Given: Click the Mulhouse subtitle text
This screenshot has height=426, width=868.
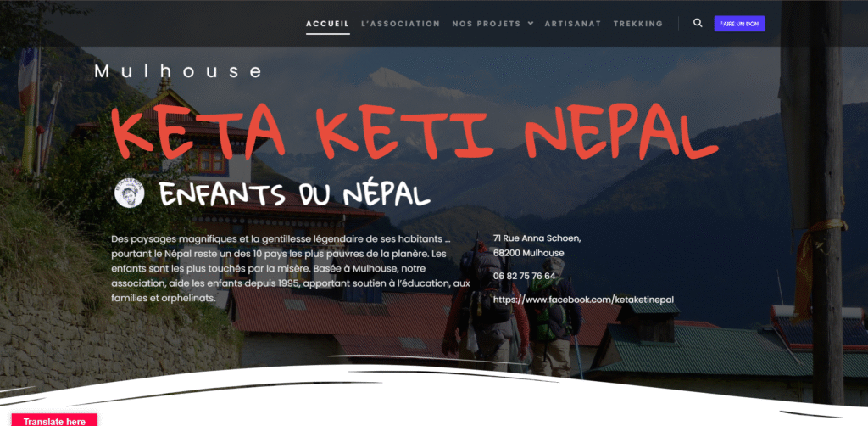Looking at the screenshot, I should coord(178,71).
